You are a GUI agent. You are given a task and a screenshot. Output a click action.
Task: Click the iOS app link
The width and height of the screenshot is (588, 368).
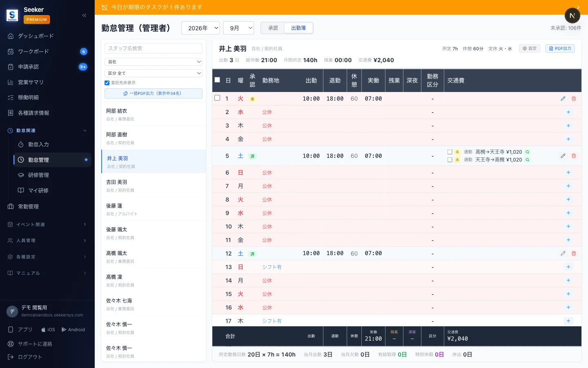tap(48, 330)
